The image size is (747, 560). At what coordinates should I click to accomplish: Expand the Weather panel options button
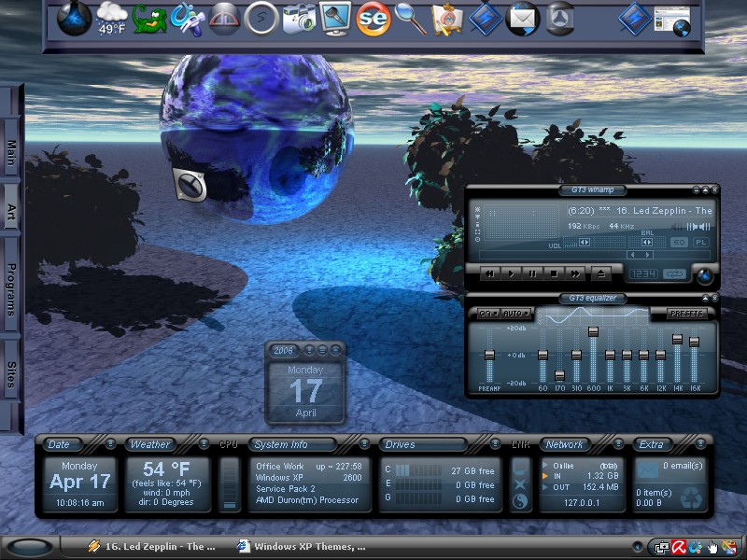(204, 444)
